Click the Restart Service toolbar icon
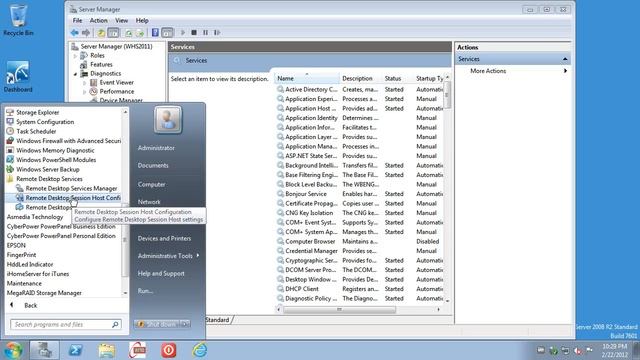Viewport: 640px width, 360px height. 217,33
